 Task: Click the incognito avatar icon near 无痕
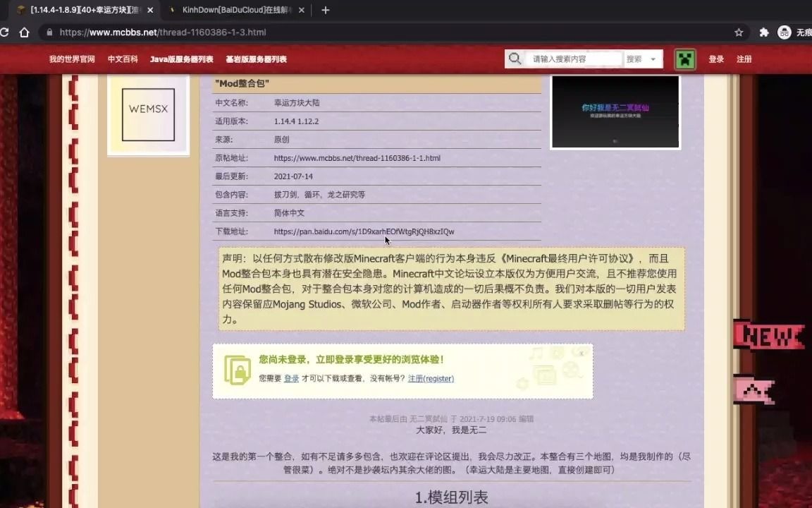point(785,32)
